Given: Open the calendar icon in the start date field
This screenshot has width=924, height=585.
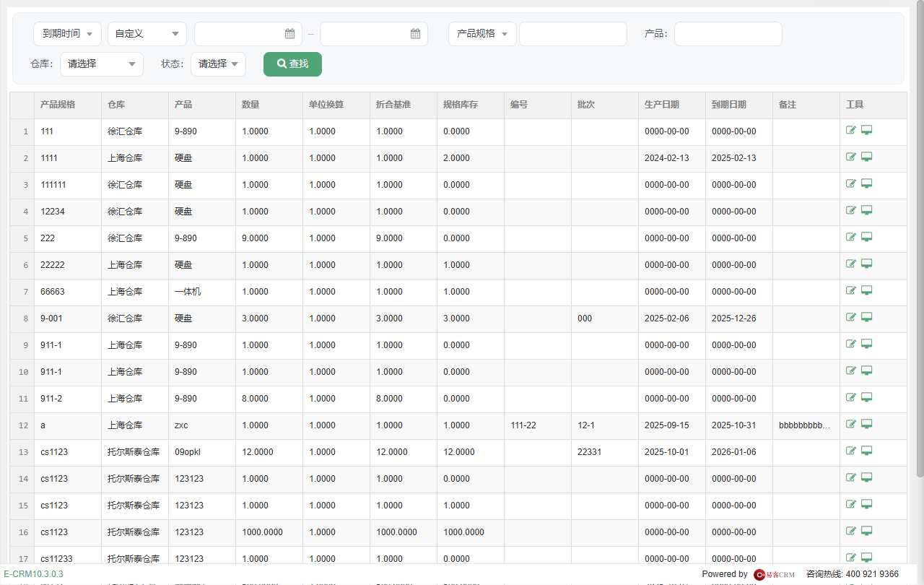Looking at the screenshot, I should coord(289,33).
